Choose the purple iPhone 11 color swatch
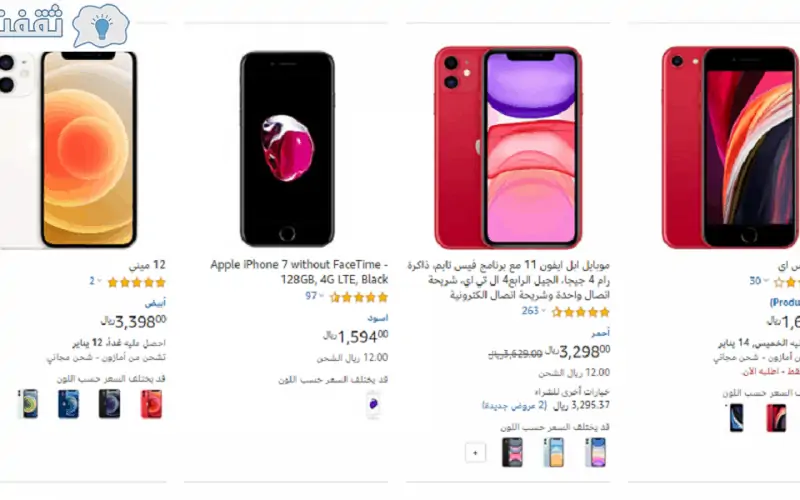This screenshot has height=500, width=800. click(x=595, y=452)
